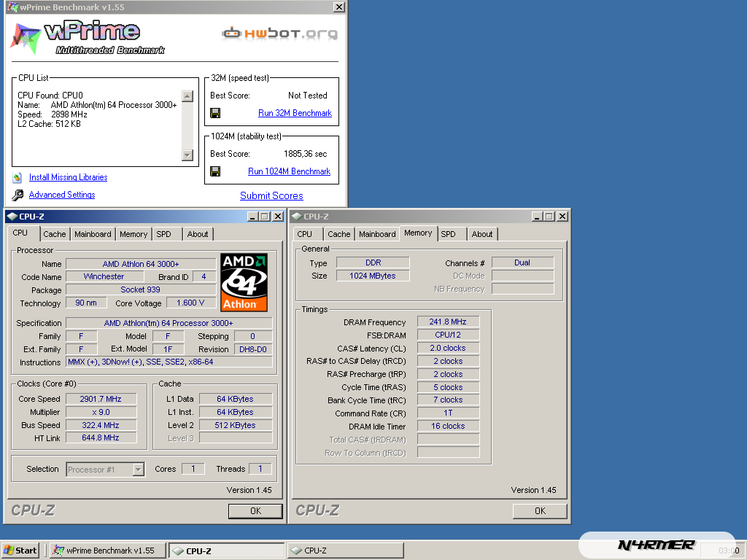Click the Instructions field MMX, 3DNow!
The image size is (747, 560).
[x=169, y=362]
